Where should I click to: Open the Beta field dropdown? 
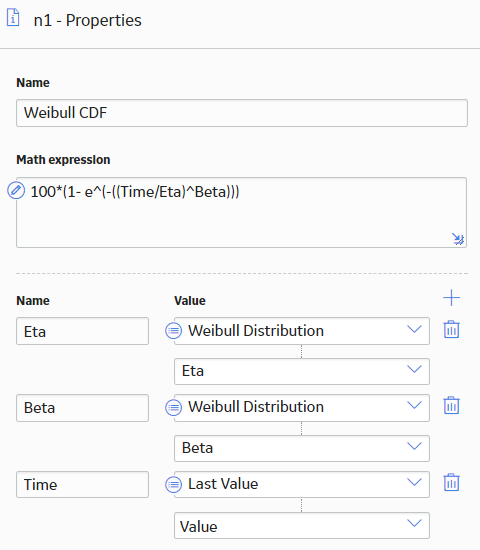(x=302, y=448)
